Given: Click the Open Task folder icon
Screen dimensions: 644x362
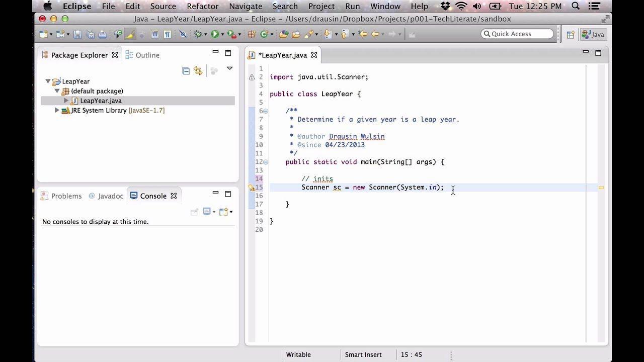Looking at the screenshot, I should (296, 34).
